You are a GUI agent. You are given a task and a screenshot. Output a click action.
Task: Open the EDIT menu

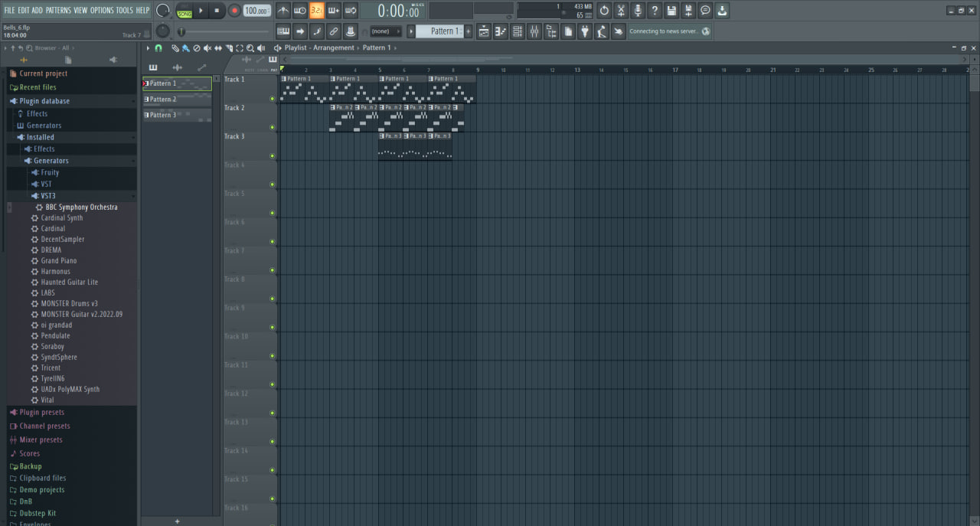(x=24, y=11)
